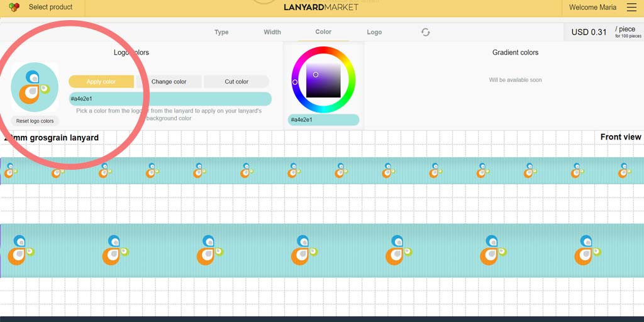Open the Color tab

323,31
